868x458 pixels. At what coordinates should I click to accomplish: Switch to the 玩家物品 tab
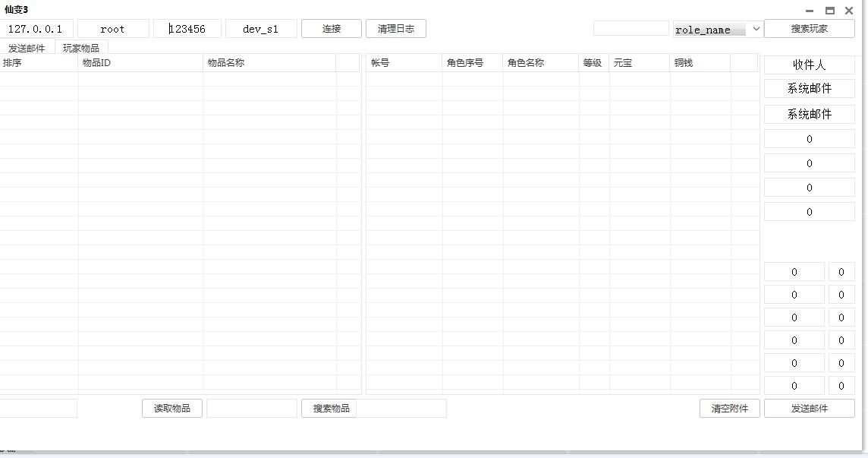[x=81, y=48]
